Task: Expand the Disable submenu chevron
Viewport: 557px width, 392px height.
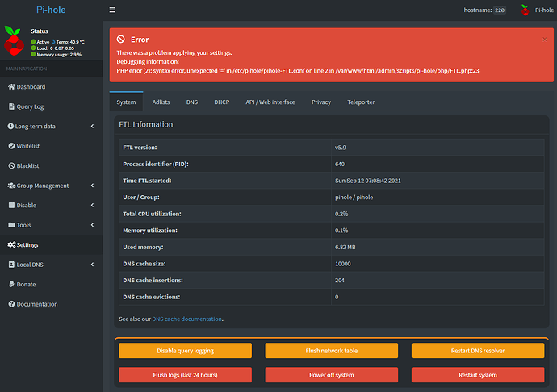Action: [x=92, y=205]
